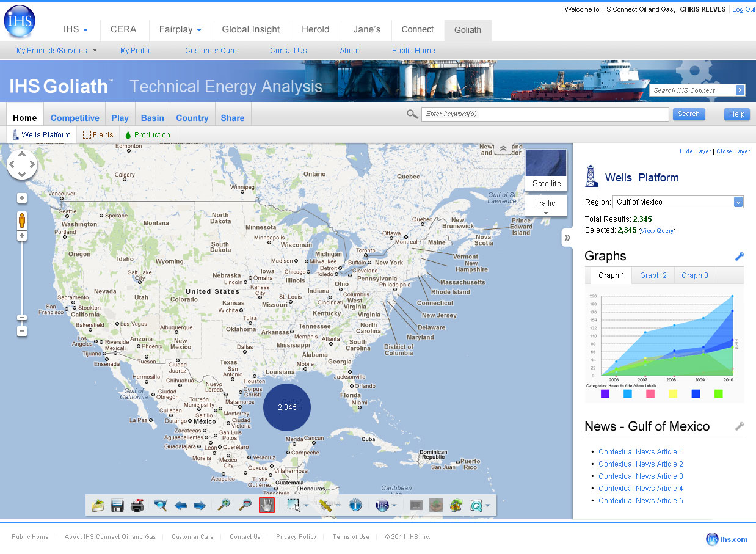Click the CERA top navigation item

tap(123, 29)
